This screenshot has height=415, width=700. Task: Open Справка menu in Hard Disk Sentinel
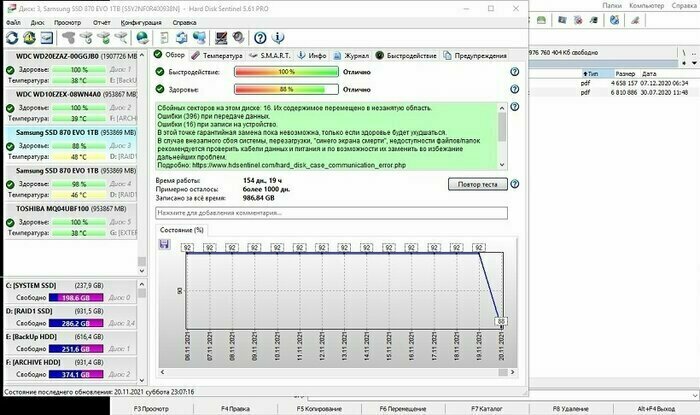click(184, 22)
